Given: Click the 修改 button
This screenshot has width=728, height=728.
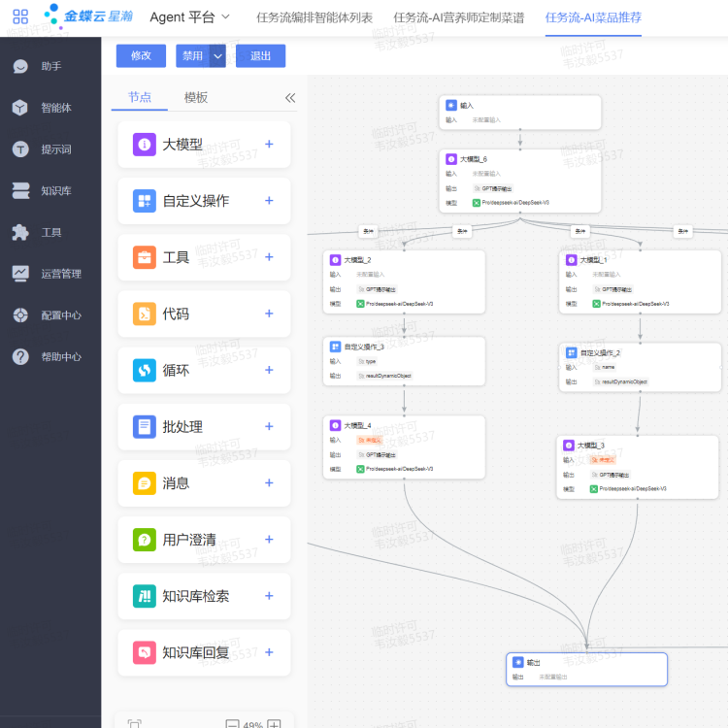Looking at the screenshot, I should click(141, 56).
